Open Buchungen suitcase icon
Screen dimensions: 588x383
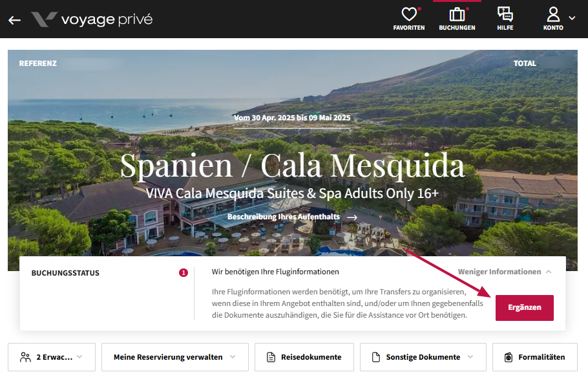click(x=457, y=14)
